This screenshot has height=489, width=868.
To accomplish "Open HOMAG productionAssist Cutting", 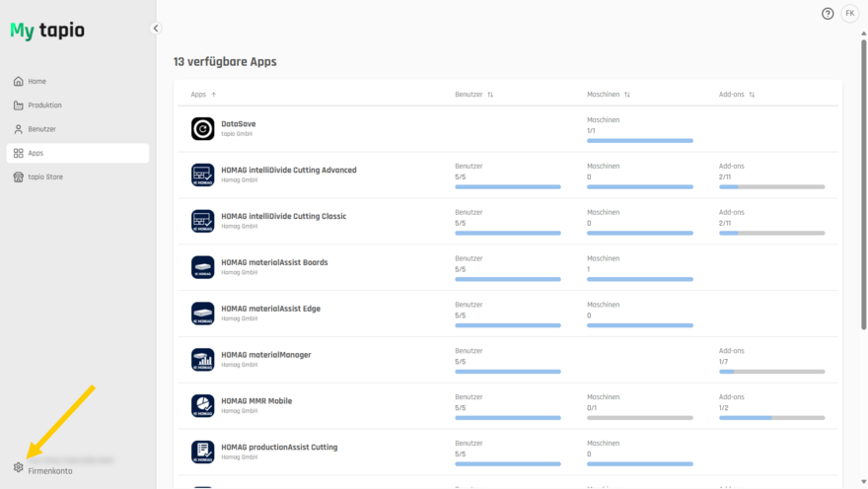I will [x=279, y=448].
